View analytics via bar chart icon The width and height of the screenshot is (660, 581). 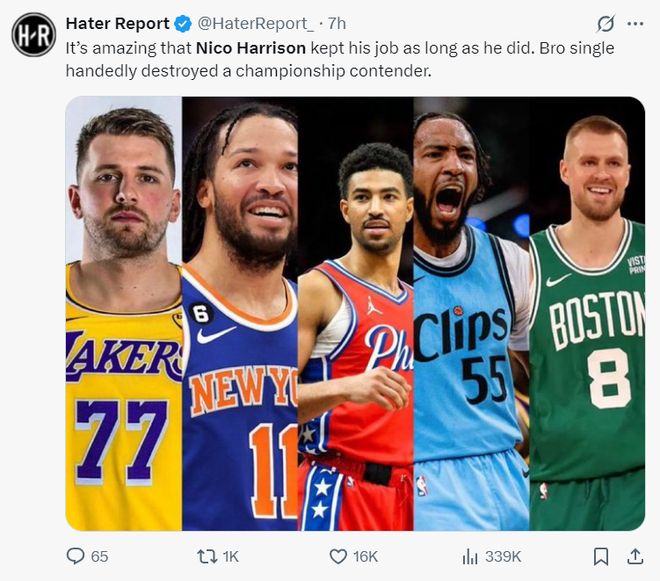pos(470,556)
